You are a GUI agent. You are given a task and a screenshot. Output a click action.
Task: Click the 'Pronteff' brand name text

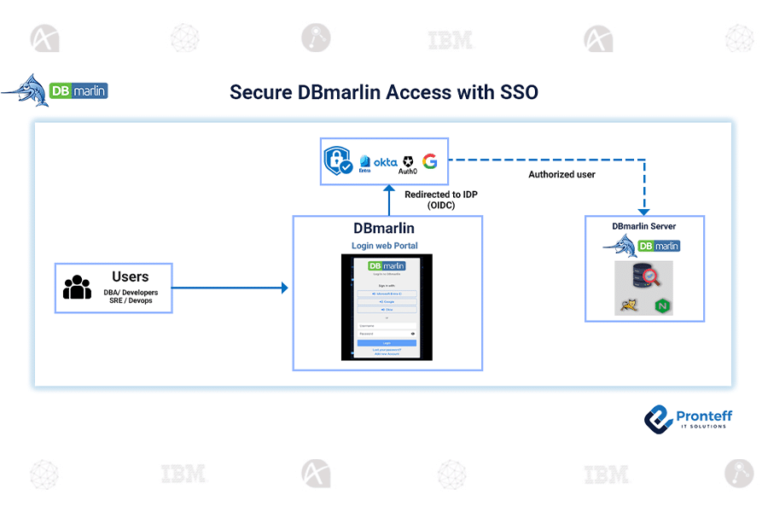tap(704, 416)
